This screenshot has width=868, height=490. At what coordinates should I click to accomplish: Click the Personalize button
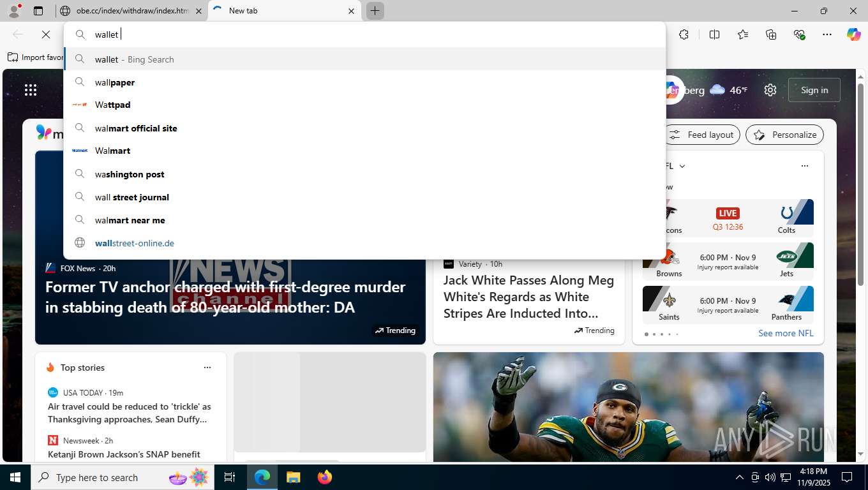click(784, 135)
